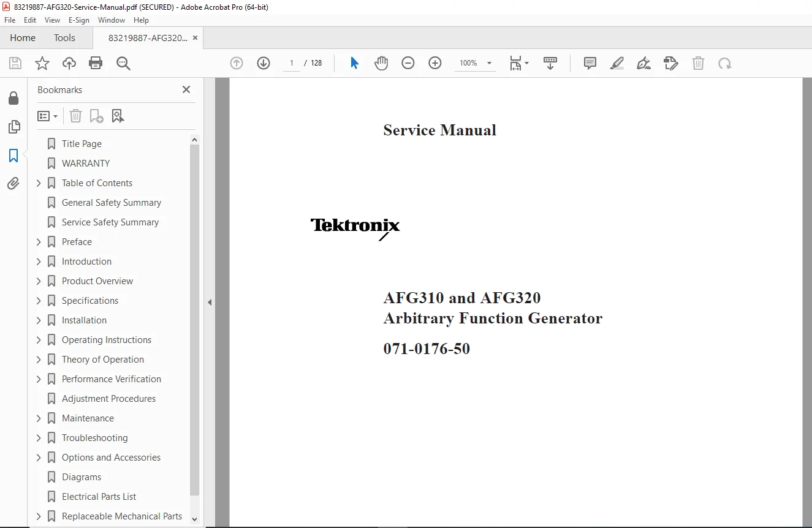Switch to the Home tab

(x=23, y=38)
